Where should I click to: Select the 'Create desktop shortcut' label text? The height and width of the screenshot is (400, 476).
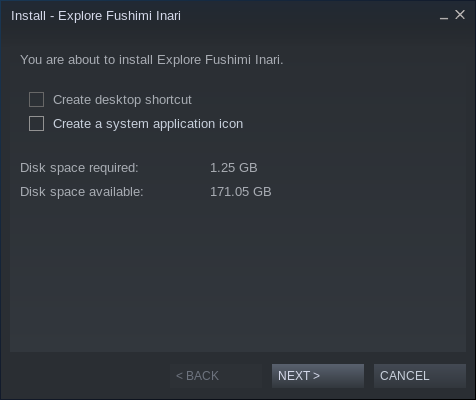pos(122,100)
